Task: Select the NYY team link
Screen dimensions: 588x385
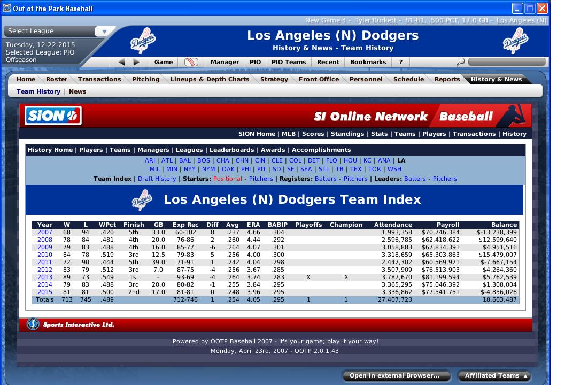Action: pos(189,169)
